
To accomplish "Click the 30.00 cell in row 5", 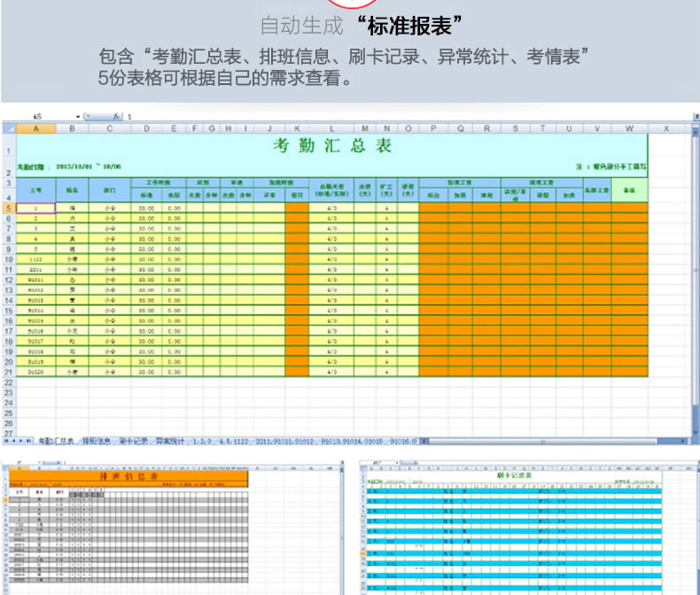I will [x=146, y=208].
